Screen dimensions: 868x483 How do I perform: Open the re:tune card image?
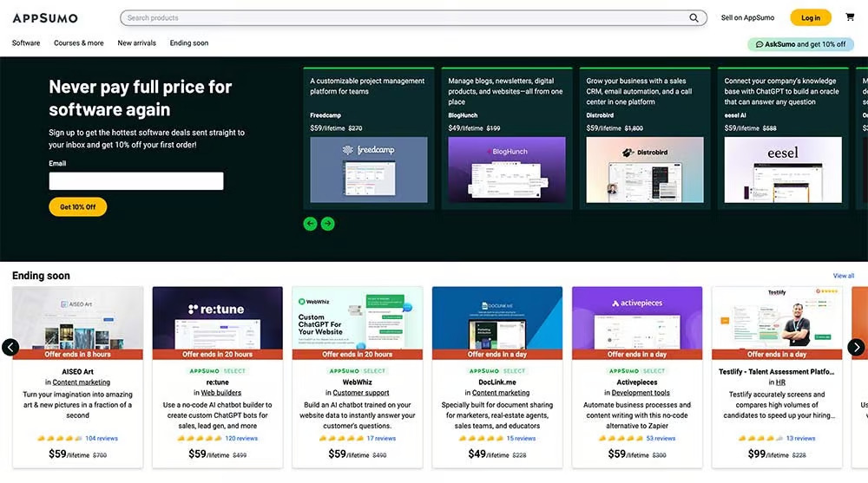click(218, 318)
